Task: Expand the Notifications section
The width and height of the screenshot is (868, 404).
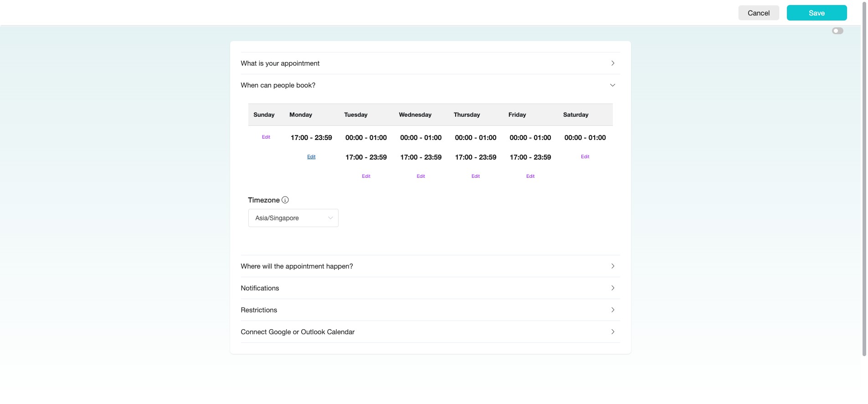Action: [x=430, y=288]
